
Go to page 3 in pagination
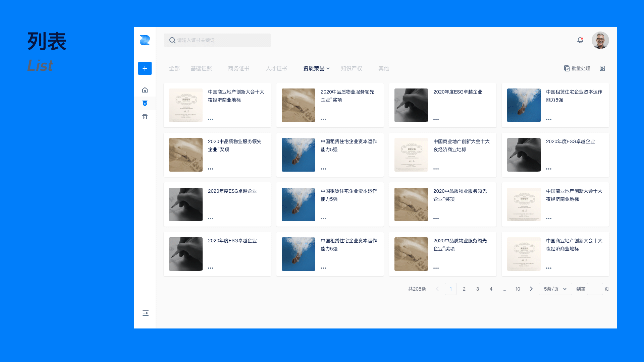478,289
